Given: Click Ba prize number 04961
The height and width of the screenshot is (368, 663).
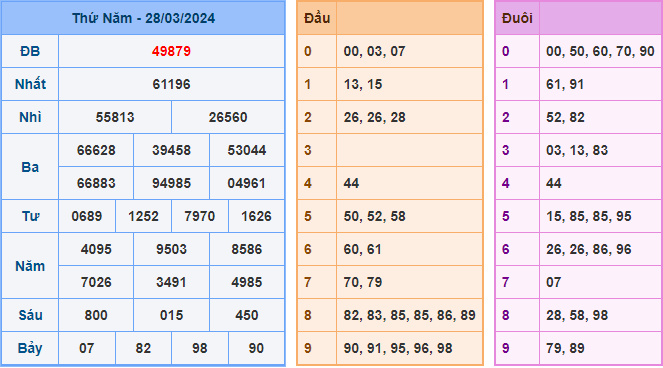Looking at the screenshot, I should 247,183.
